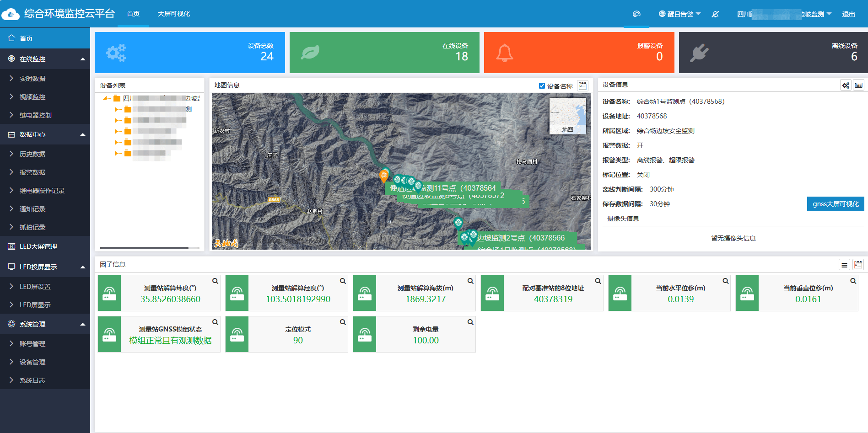Open the gear settings icon in 设备信息 panel
The width and height of the screenshot is (868, 433).
(x=846, y=86)
